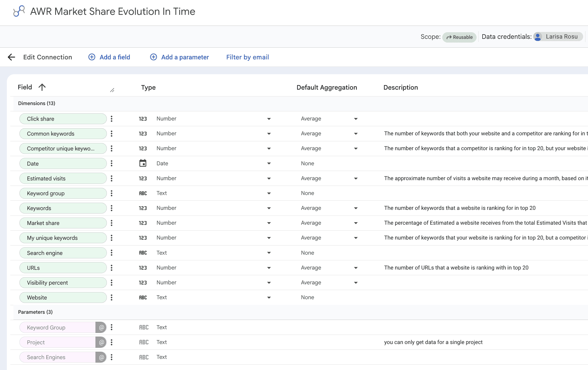Image resolution: width=588 pixels, height=370 pixels.
Task: Select the Competitor unique keywo... field chip
Action: (63, 148)
